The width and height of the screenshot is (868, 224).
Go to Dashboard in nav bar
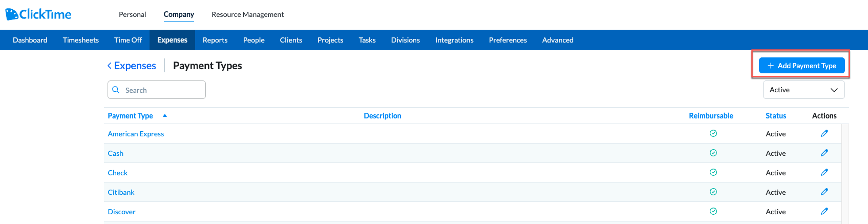pos(30,40)
